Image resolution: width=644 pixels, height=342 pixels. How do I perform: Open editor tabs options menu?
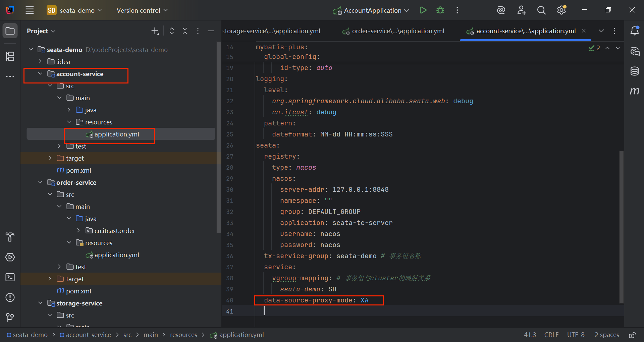614,31
